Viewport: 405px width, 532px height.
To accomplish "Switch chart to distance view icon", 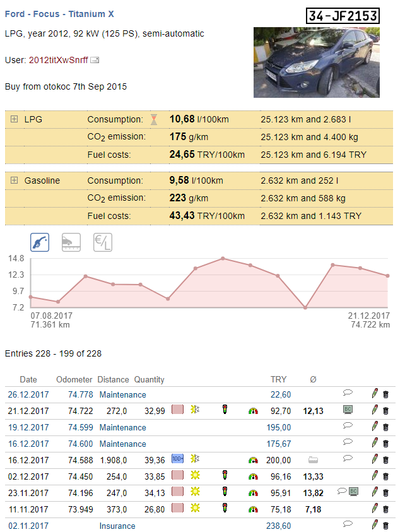I will click(x=71, y=242).
